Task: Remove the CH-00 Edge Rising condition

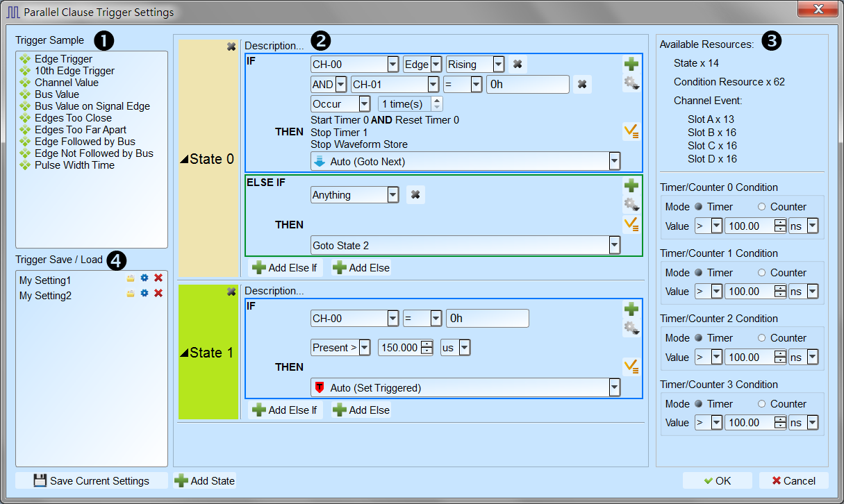Action: click(x=518, y=65)
